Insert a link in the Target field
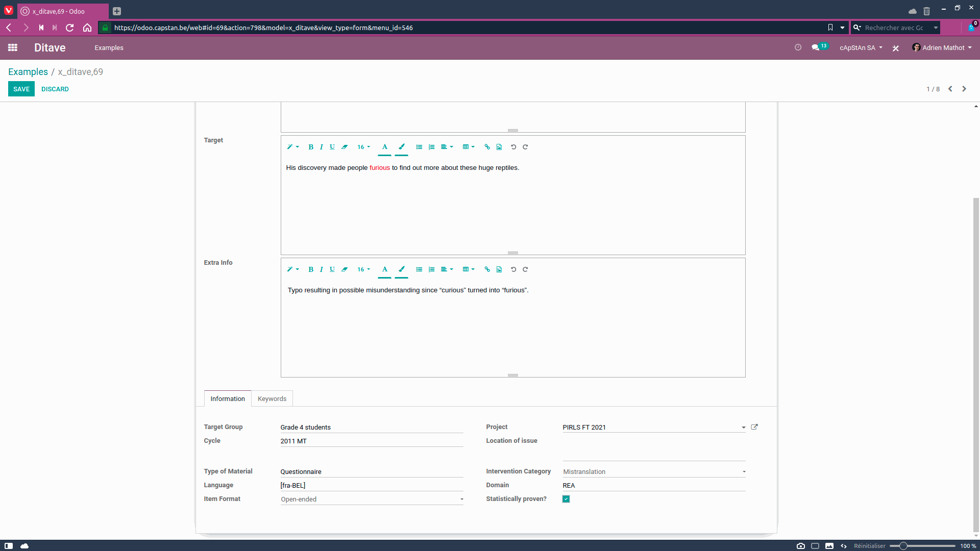980x551 pixels. (x=487, y=147)
